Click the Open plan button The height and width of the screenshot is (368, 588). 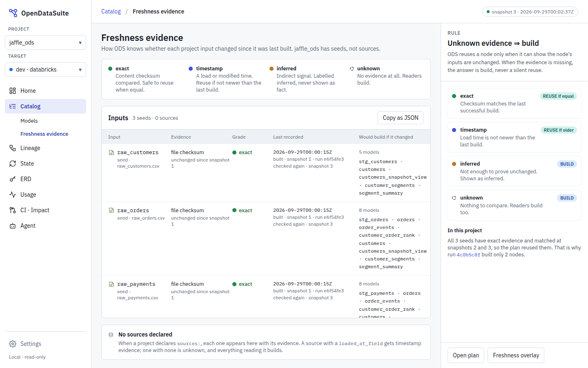coord(466,355)
